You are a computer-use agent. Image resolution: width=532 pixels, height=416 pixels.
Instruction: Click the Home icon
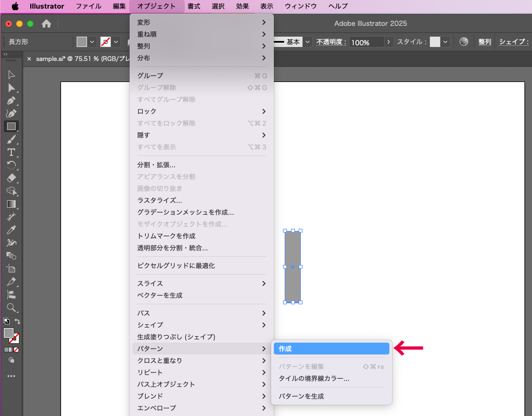(46, 24)
